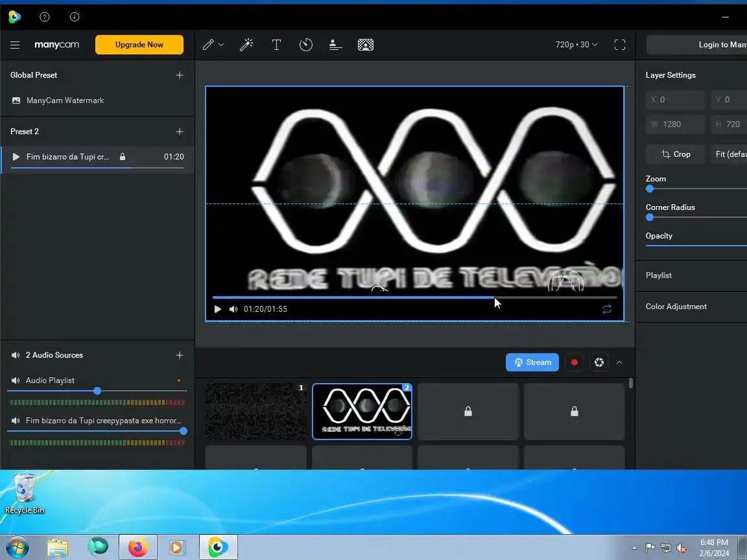Open File Explorer from taskbar
Screen dimensions: 747x560
[x=58, y=547]
